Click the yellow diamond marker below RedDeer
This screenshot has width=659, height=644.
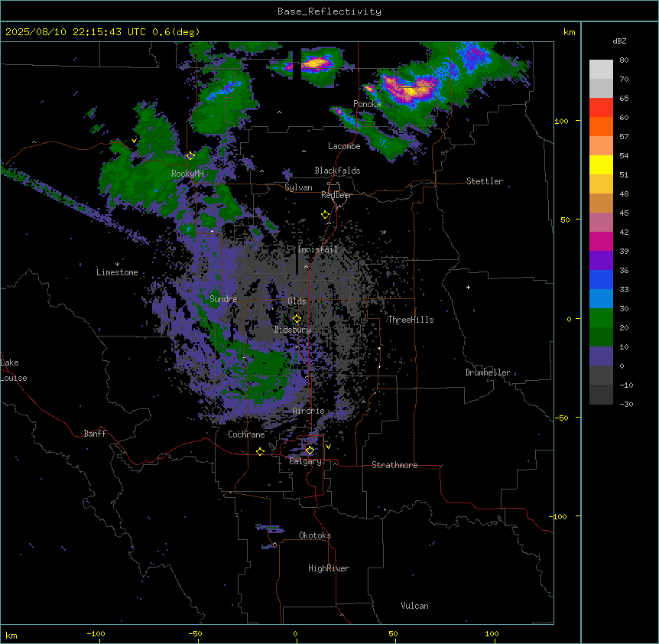[325, 215]
